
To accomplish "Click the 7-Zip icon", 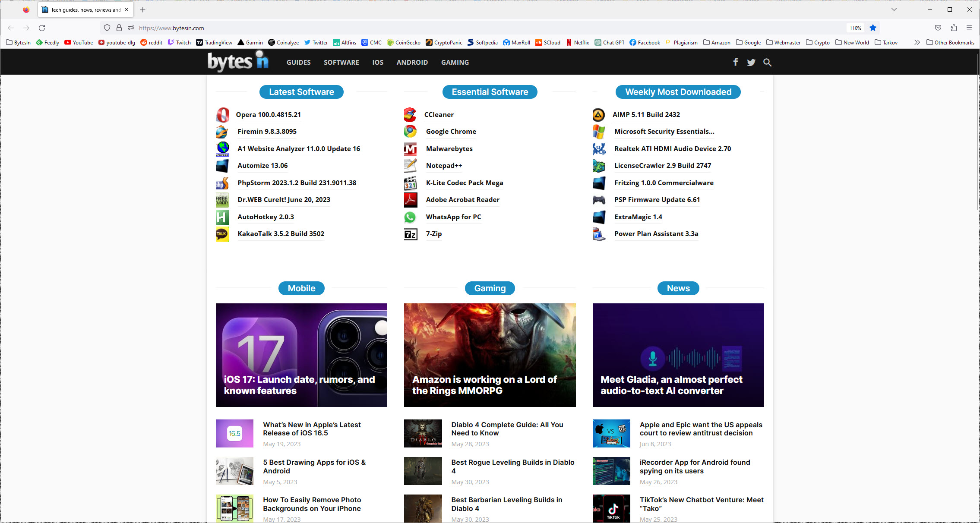I will 410,234.
